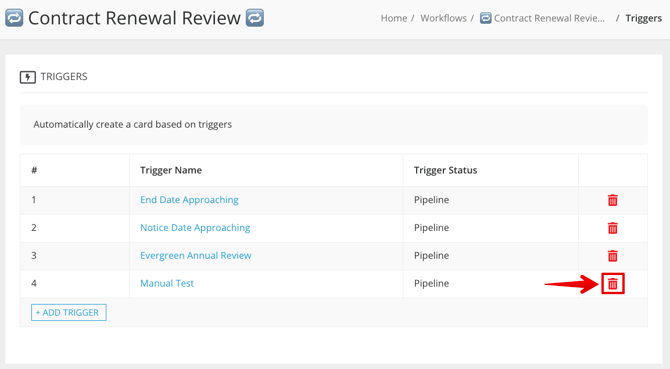Click the Trigger Status column header
The width and height of the screenshot is (670, 369).
[x=445, y=170]
